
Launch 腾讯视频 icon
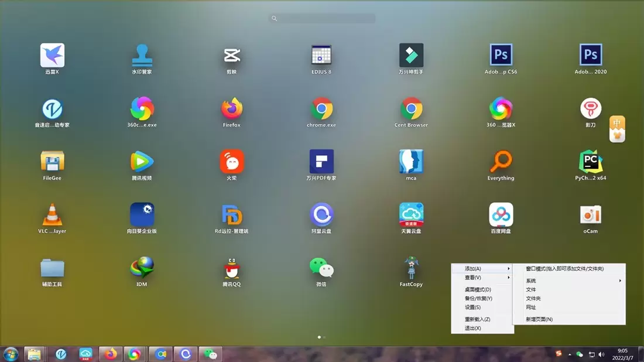point(142,162)
